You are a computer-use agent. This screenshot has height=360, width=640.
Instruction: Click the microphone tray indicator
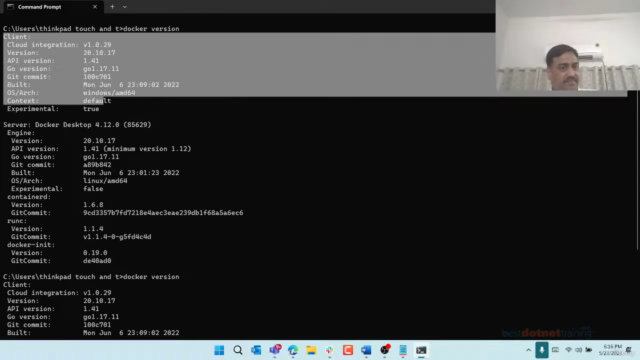coord(542,350)
